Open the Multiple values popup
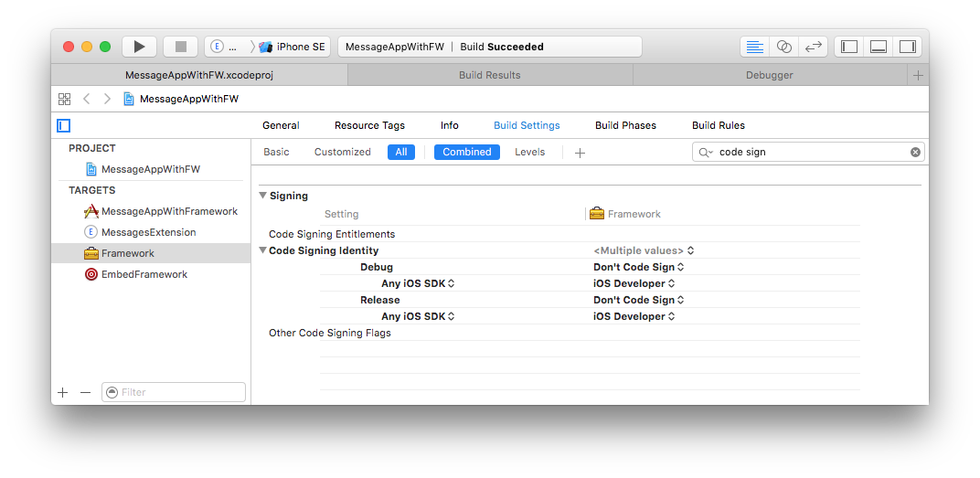The width and height of the screenshot is (980, 478). (644, 250)
